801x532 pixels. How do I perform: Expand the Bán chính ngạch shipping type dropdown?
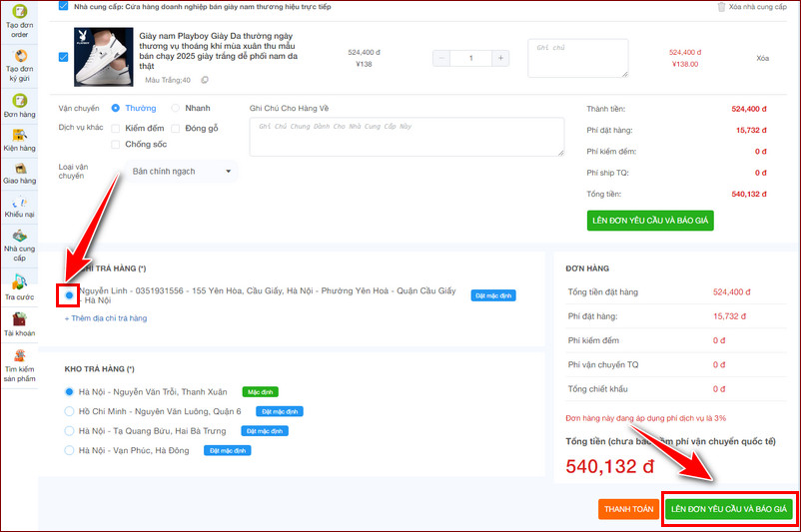180,172
